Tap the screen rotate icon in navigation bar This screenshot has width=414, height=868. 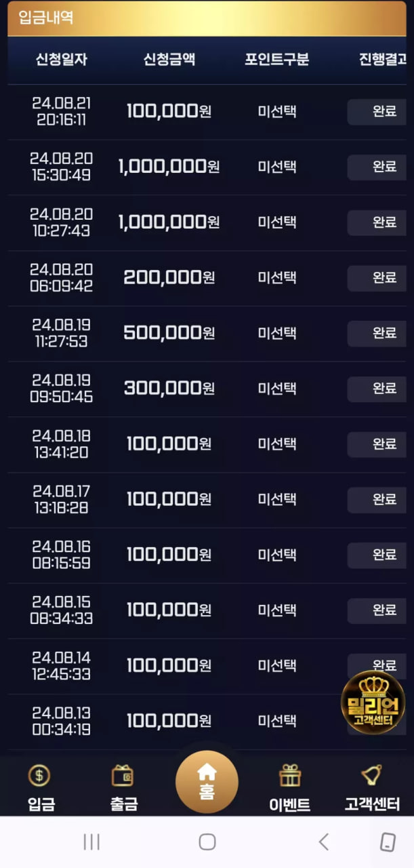coord(388,842)
